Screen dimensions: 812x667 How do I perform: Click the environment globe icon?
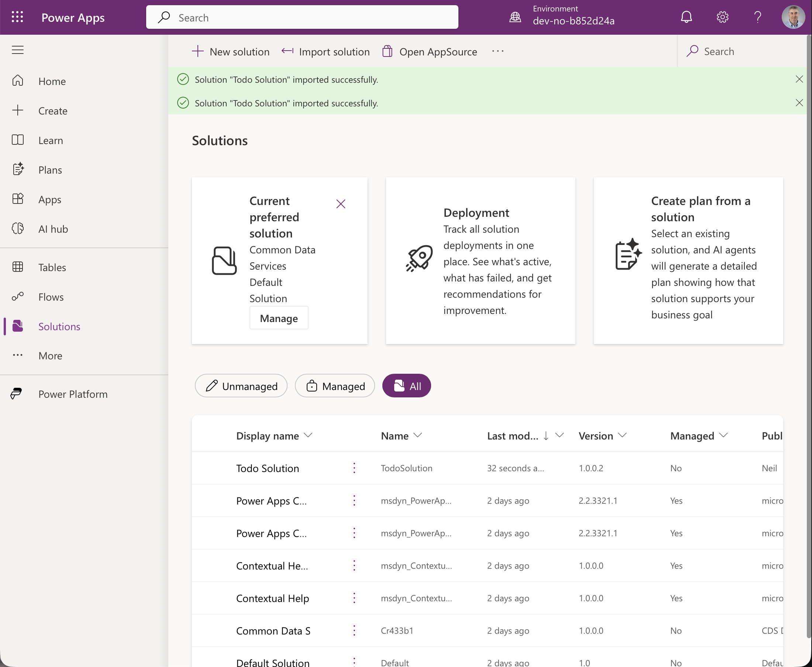pos(515,17)
